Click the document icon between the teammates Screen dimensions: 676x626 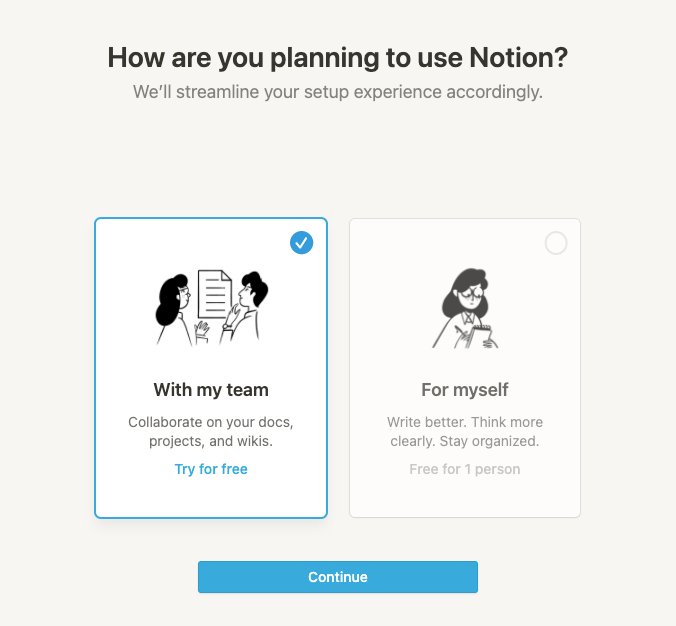click(215, 294)
